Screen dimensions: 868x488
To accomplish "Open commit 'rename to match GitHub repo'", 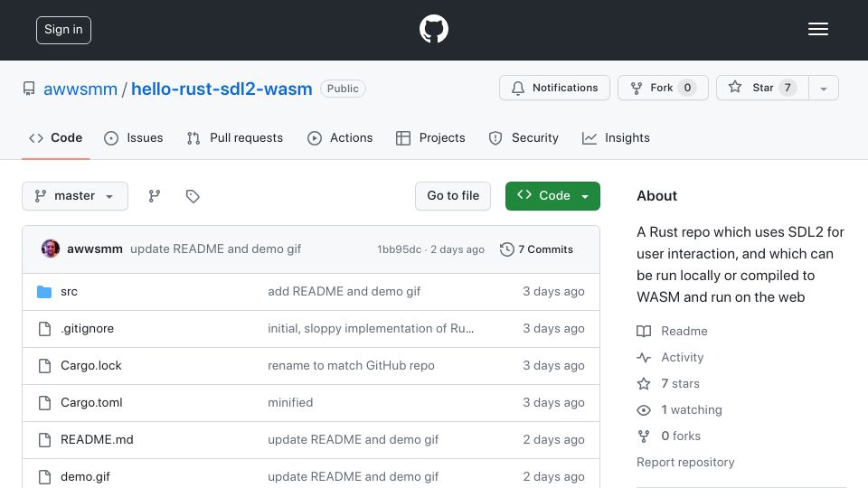I will (x=351, y=366).
